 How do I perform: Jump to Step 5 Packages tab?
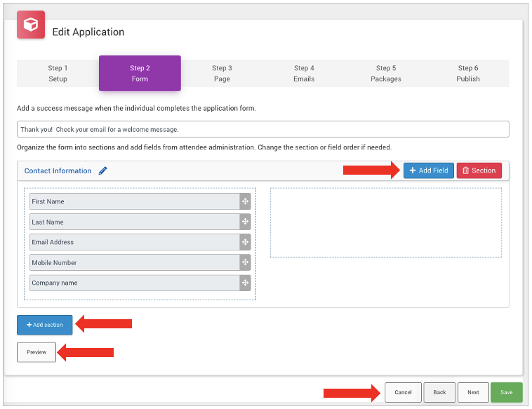[x=386, y=74]
